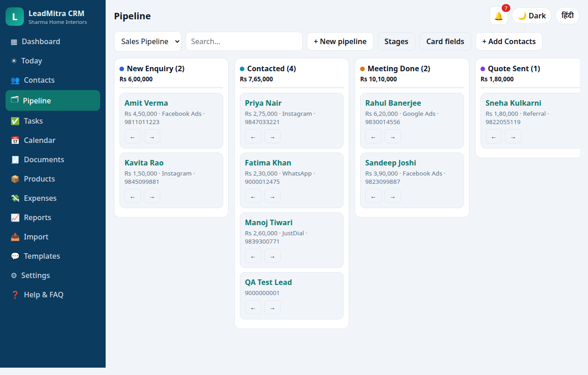
Task: Toggle Dark mode
Action: coord(531,16)
